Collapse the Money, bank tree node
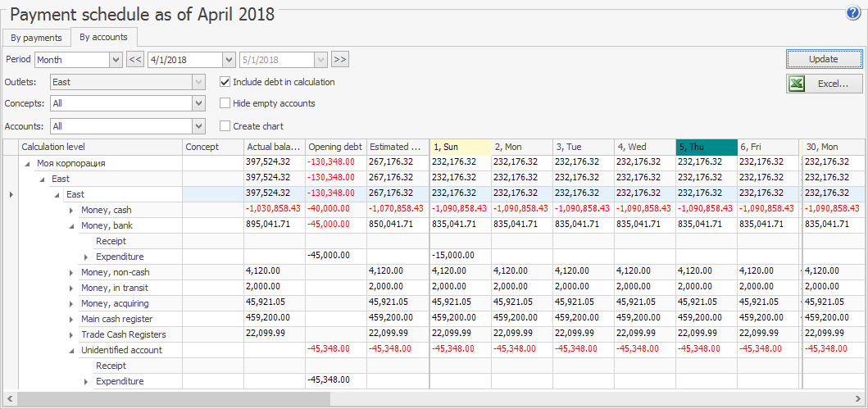 (71, 226)
